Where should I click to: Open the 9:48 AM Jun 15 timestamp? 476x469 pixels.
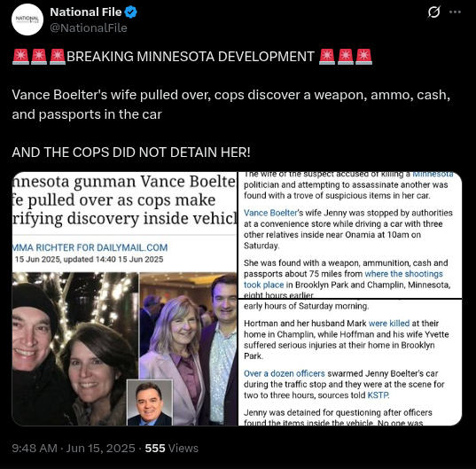click(x=74, y=448)
